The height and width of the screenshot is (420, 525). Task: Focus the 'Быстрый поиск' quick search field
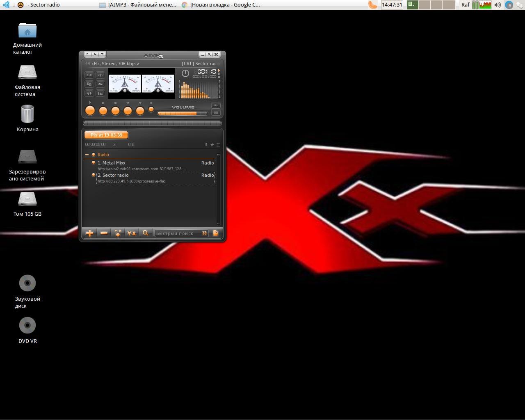[178, 233]
